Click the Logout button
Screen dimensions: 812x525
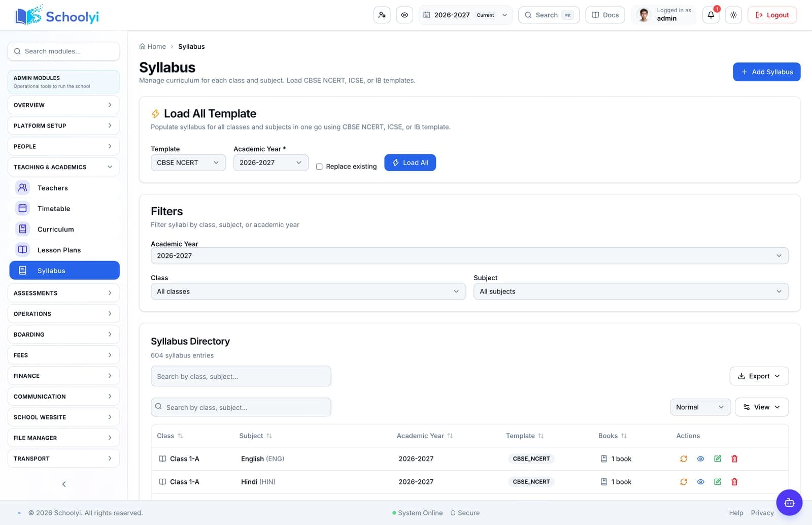772,15
